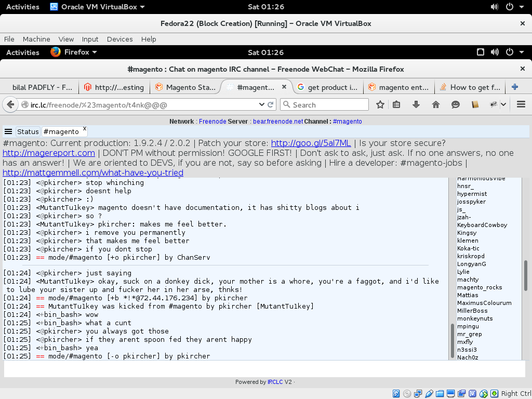Image resolution: width=532 pixels, height=399 pixels.
Task: Switch to the IRC Status tab
Action: [x=28, y=131]
